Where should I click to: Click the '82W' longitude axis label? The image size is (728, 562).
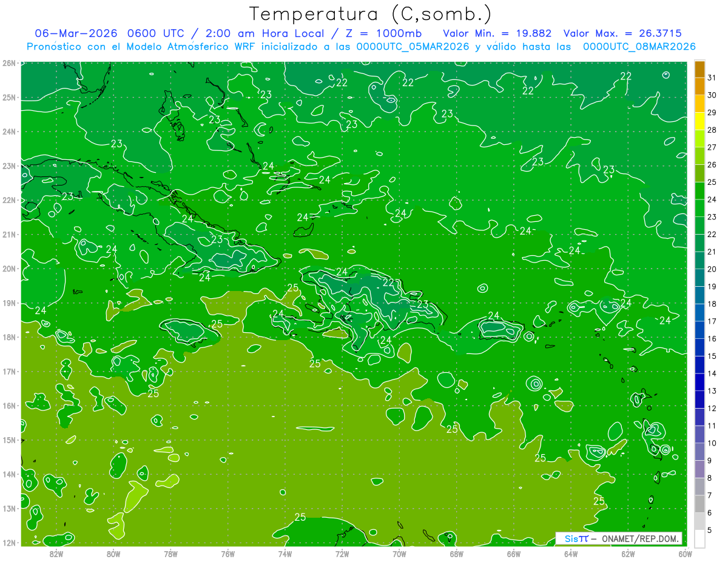pos(56,554)
